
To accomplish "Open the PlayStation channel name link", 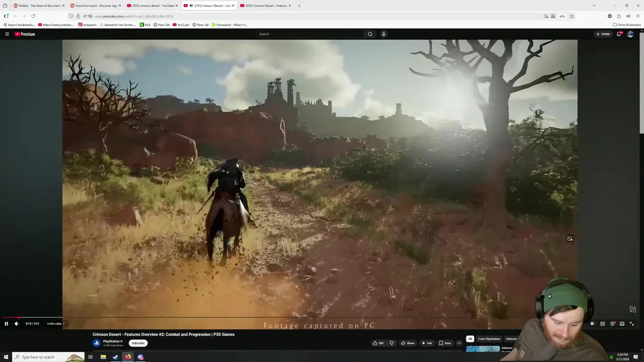I will tap(111, 341).
